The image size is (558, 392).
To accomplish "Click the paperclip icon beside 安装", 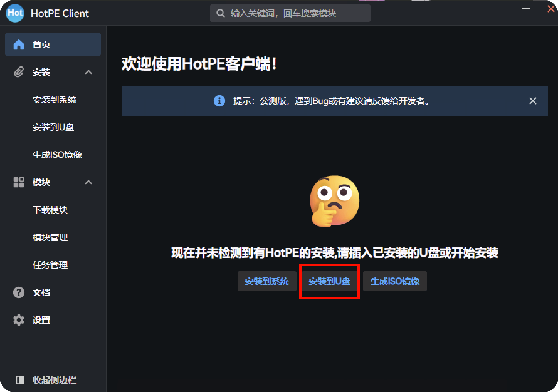I will pos(19,72).
